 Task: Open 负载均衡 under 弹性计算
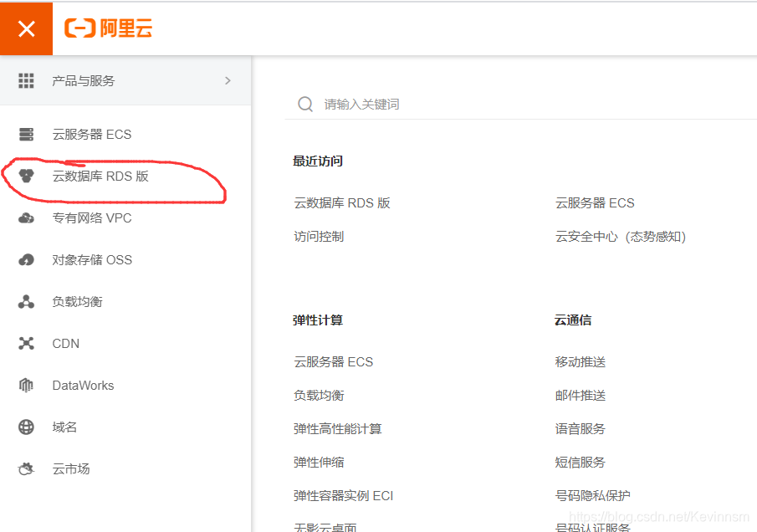pos(319,396)
